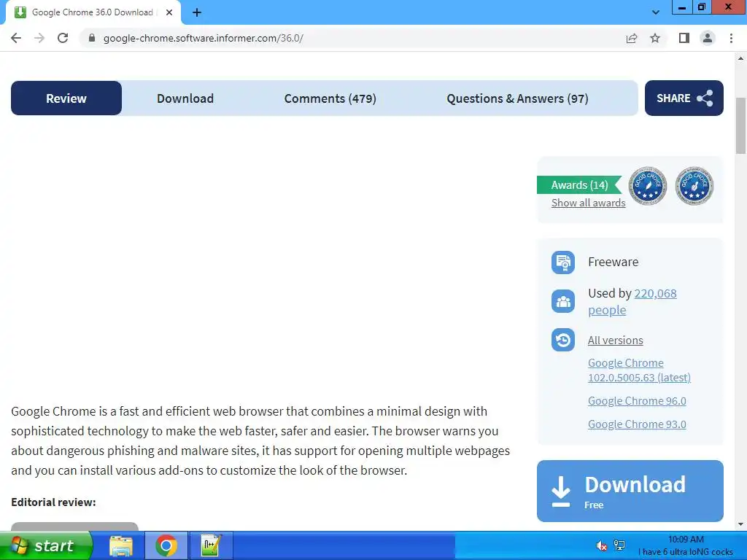Click the Freeware label text
Viewport: 747px width, 560px height.
click(613, 262)
